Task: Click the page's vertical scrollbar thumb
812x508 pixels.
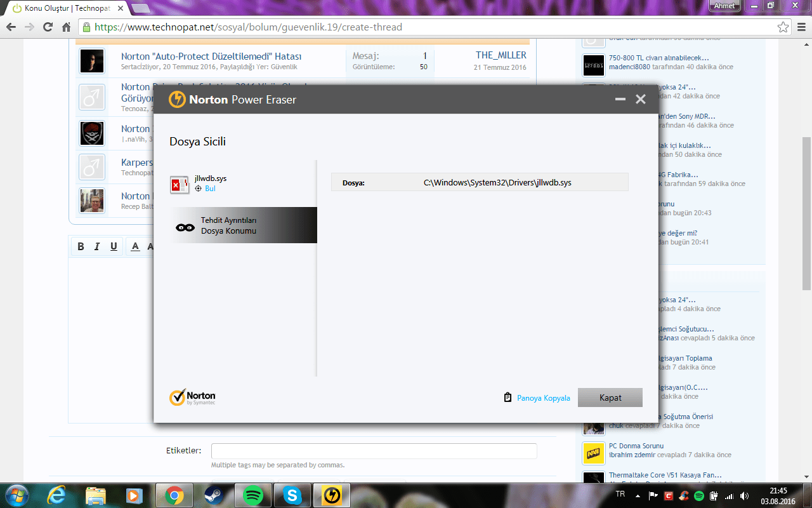Action: click(x=806, y=213)
